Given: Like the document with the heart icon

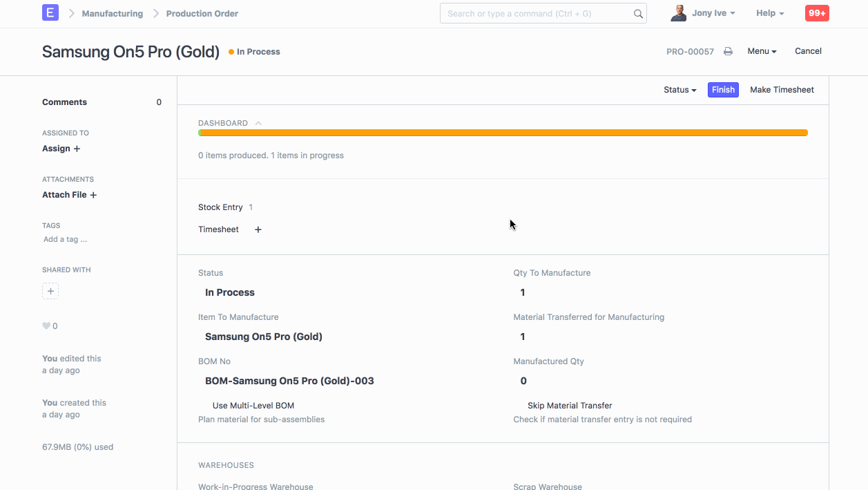Looking at the screenshot, I should coord(46,326).
